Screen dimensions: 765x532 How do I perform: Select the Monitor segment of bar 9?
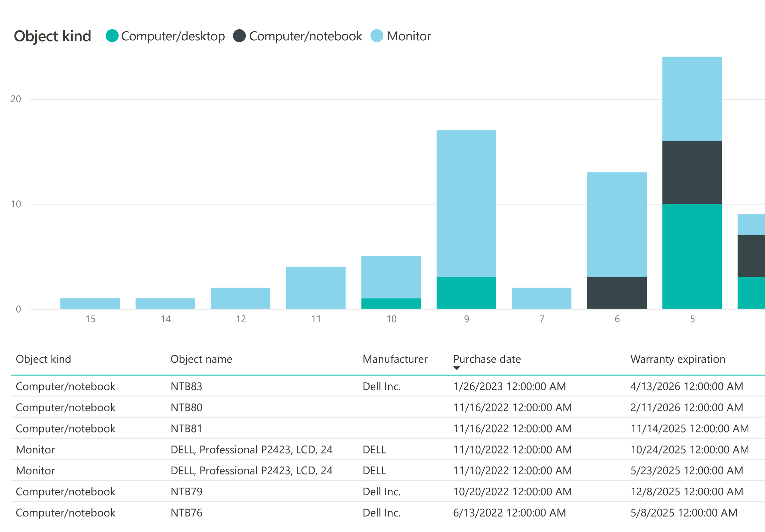pos(466,203)
